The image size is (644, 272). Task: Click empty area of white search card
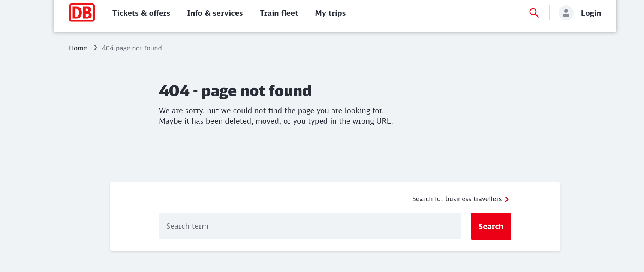click(x=262, y=197)
